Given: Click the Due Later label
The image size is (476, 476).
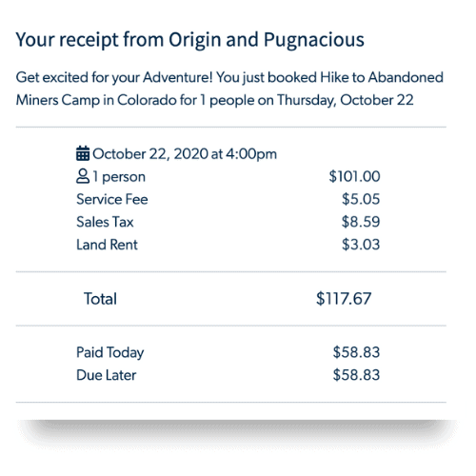Looking at the screenshot, I should pyautogui.click(x=107, y=375).
